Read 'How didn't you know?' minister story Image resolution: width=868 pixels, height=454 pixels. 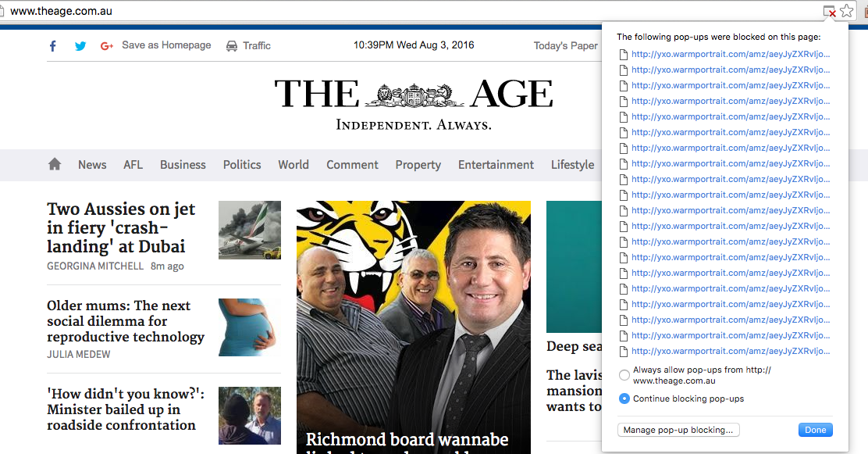(126, 409)
